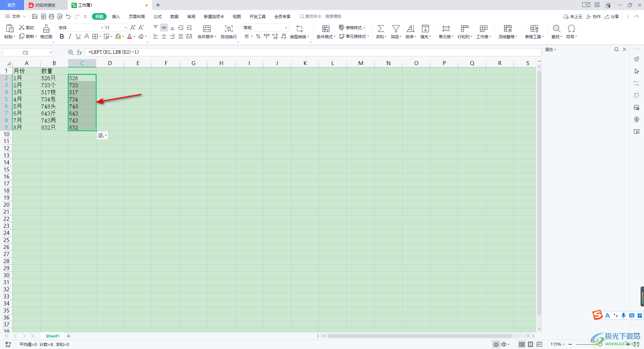The image size is (644, 349).
Task: Click the fill color bucket swatch
Action: click(118, 36)
